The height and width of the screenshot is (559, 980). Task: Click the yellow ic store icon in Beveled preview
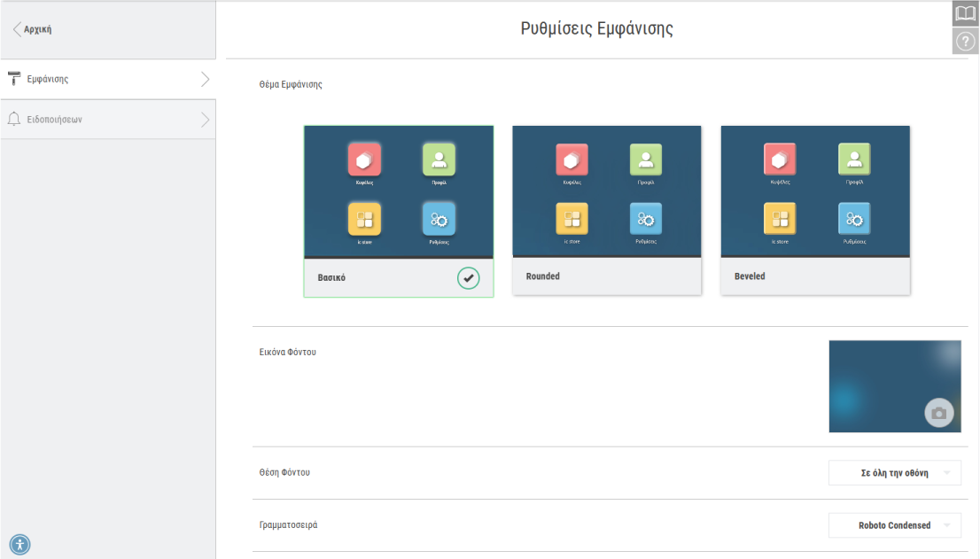coord(780,219)
